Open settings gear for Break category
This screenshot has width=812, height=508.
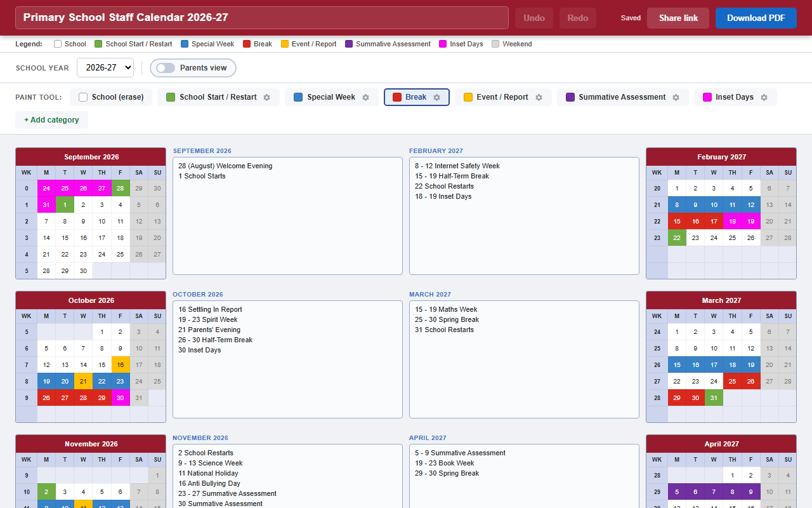[437, 97]
